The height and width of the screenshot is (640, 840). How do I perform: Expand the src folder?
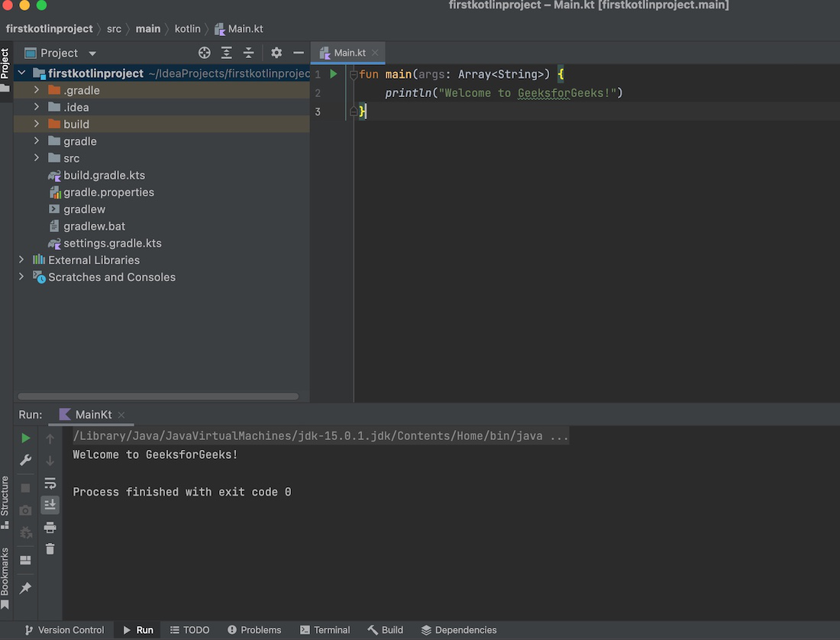[x=37, y=158]
